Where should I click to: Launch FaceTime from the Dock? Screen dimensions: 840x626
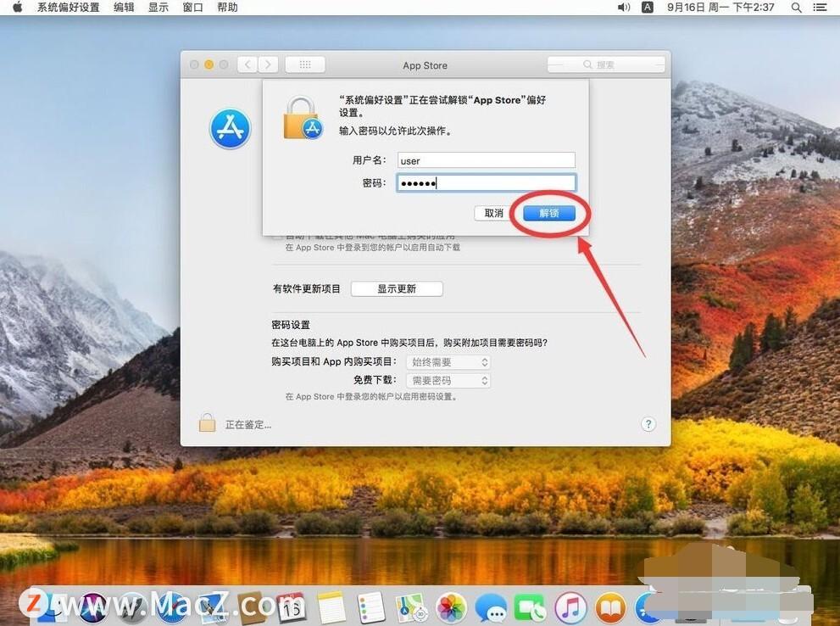(x=531, y=606)
